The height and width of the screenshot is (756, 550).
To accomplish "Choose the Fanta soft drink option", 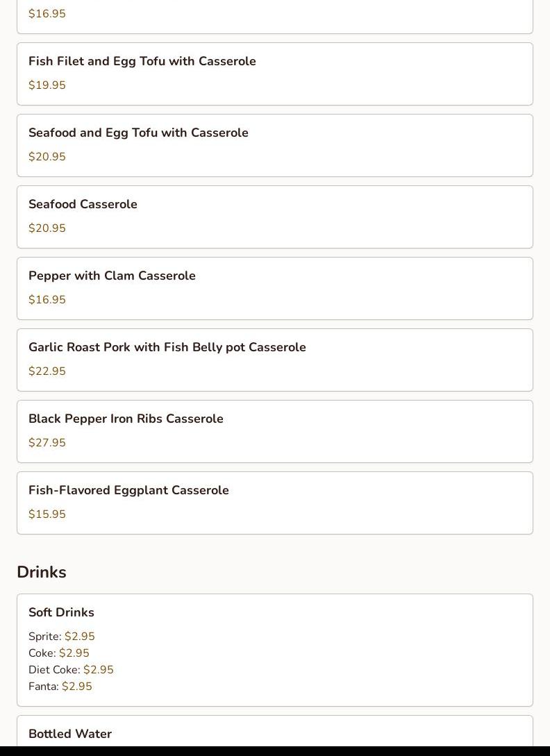I will [x=60, y=687].
